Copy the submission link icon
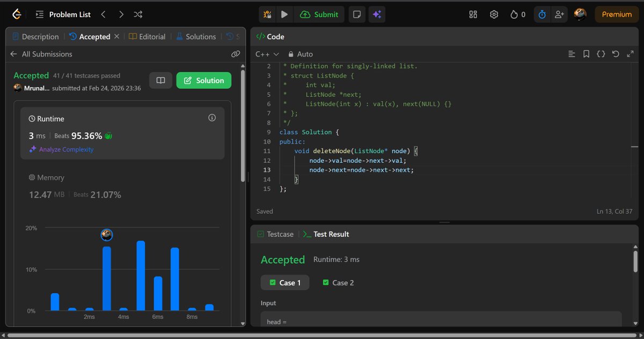Viewport: 644px width, 339px height. pyautogui.click(x=235, y=54)
